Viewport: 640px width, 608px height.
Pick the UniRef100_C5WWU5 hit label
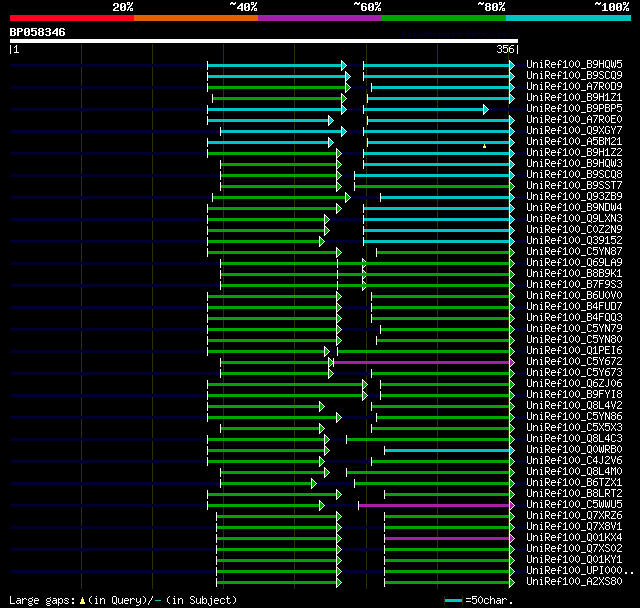click(x=574, y=505)
